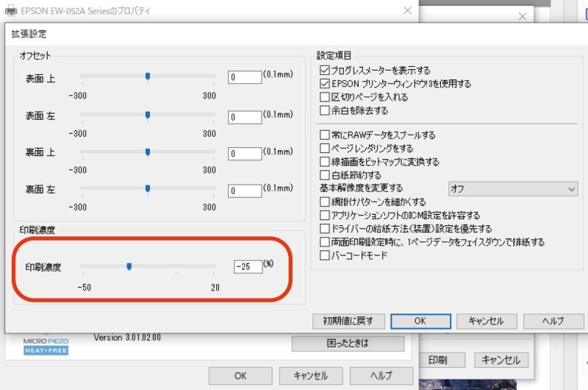Click the 表面 上 value field
The image size is (588, 390).
pos(245,77)
